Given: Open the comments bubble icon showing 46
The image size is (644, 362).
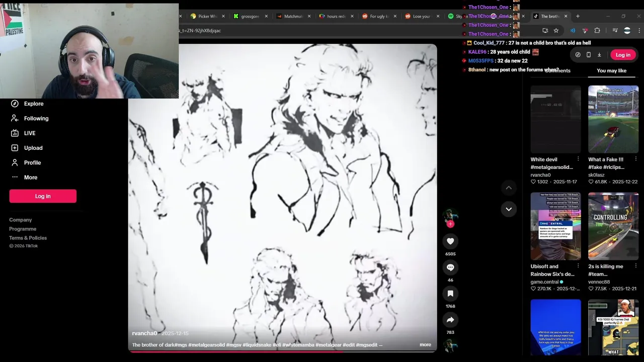Looking at the screenshot, I should (x=450, y=267).
